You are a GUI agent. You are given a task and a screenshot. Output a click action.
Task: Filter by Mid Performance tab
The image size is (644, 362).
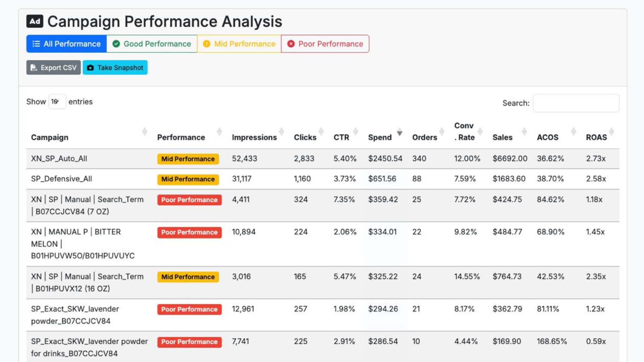coord(239,44)
